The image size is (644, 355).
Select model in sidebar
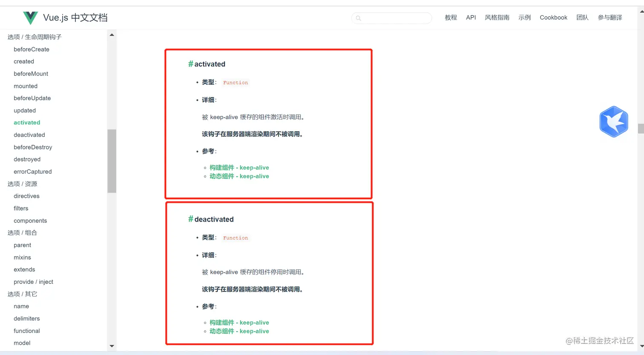point(22,343)
